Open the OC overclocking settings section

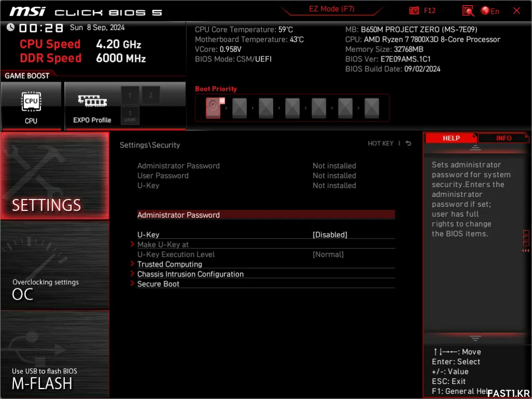[55, 265]
